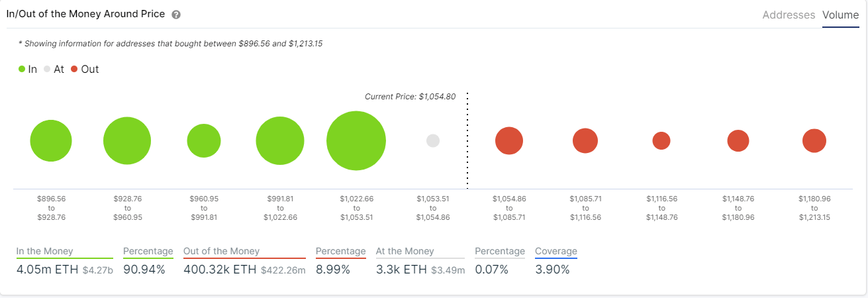Toggle the red Out legend item
Viewport: 868px width, 298px height.
click(85, 69)
